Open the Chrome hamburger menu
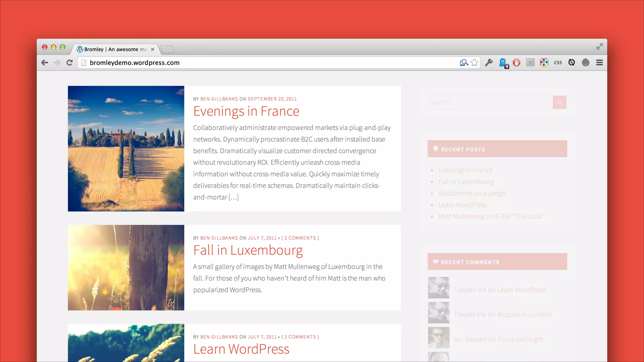Viewport: 644px width, 362px height. pyautogui.click(x=599, y=63)
